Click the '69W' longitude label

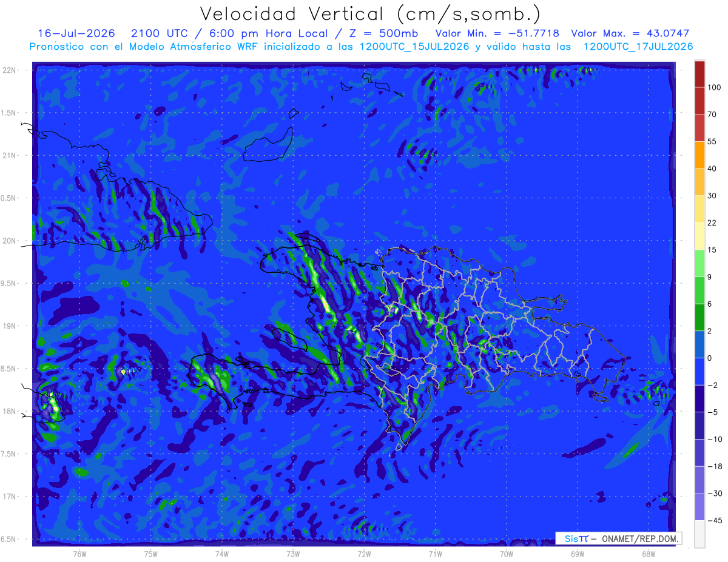point(578,554)
